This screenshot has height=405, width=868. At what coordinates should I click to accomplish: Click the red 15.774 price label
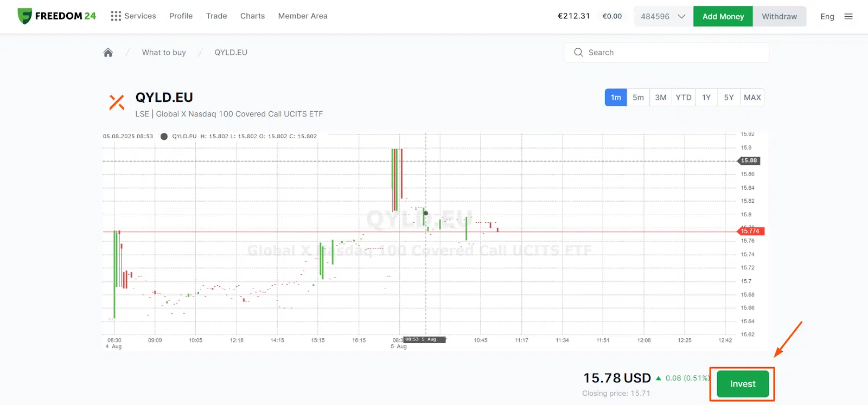pos(750,231)
